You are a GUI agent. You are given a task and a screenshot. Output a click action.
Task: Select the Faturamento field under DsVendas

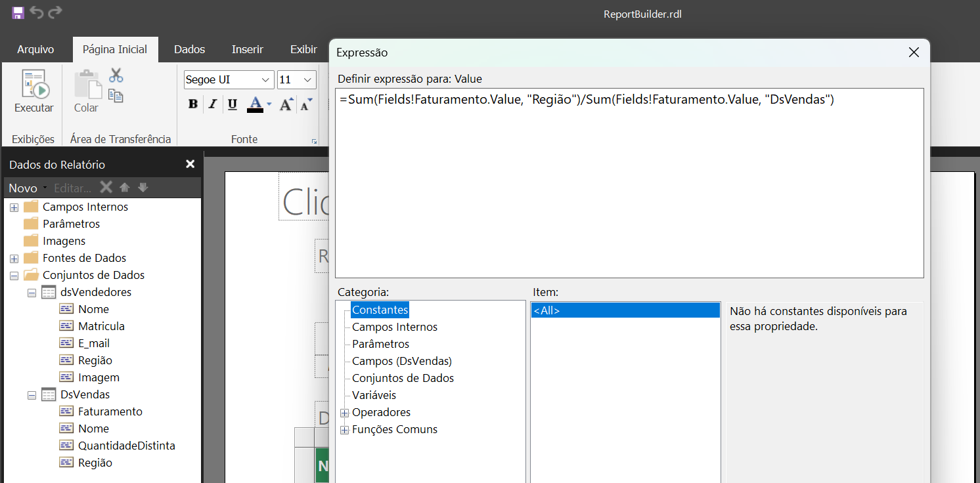coord(110,411)
